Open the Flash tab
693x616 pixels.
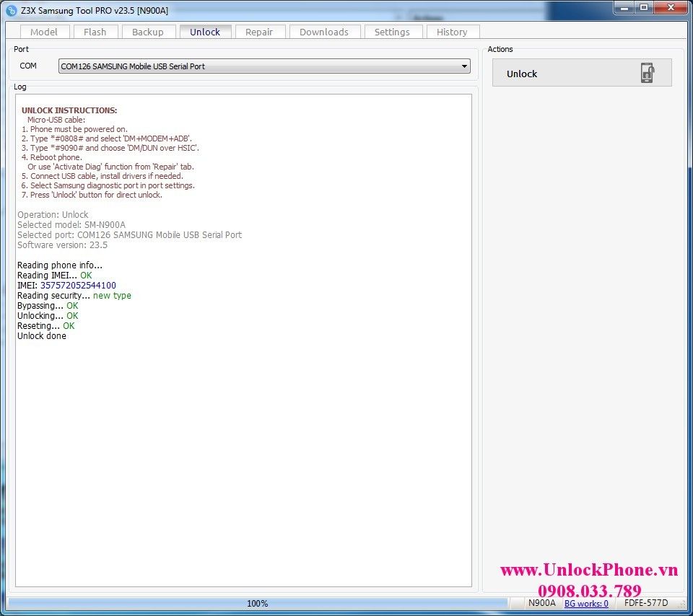tap(95, 32)
